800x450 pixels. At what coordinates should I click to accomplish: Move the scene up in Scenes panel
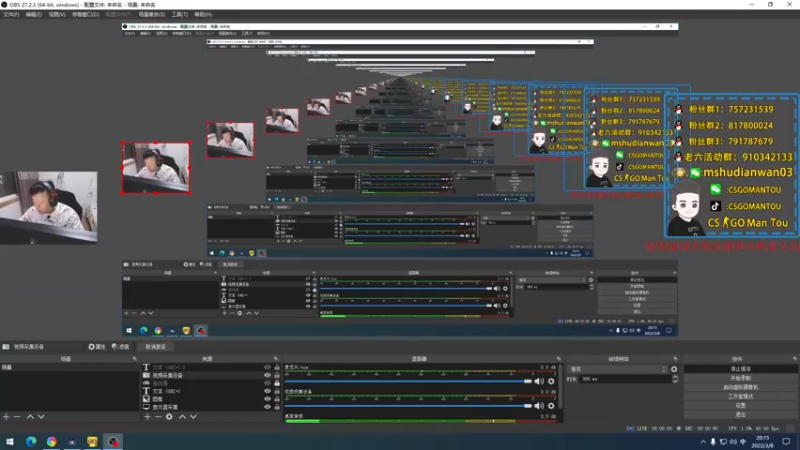(x=30, y=417)
